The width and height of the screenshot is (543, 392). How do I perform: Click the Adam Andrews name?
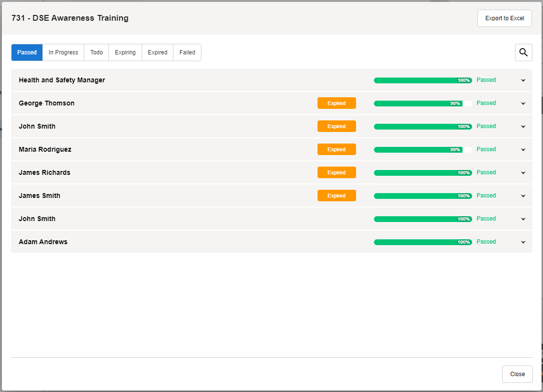pos(43,242)
